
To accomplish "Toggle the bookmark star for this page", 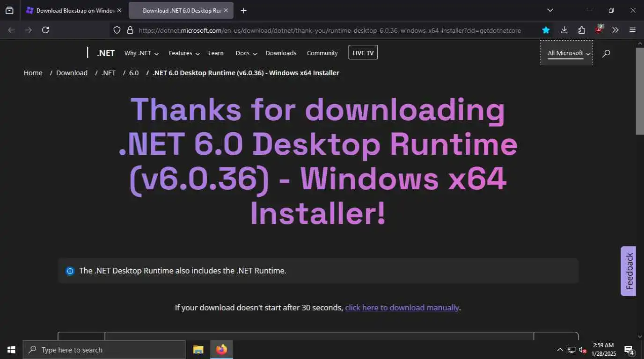I will point(546,30).
